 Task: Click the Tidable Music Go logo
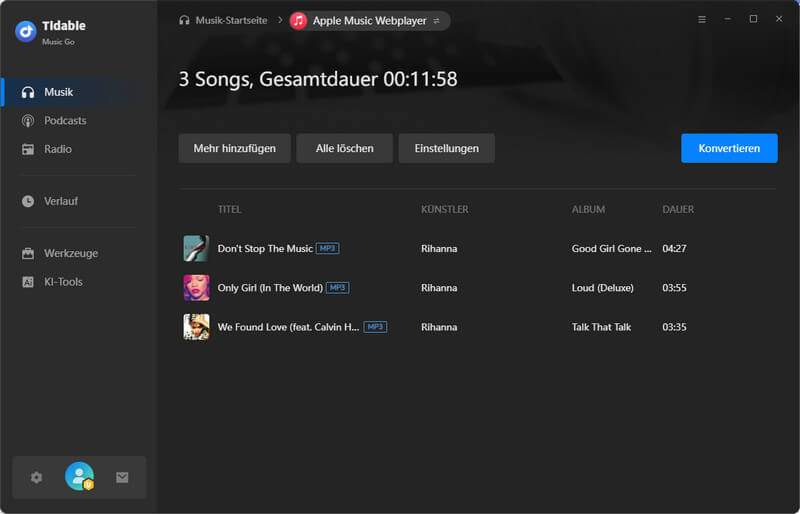click(26, 31)
